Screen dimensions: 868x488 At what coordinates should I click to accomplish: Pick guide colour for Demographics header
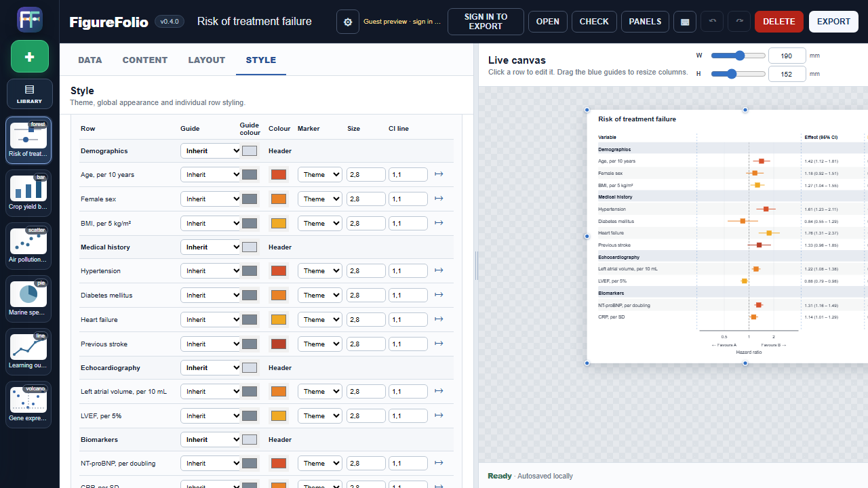point(250,151)
